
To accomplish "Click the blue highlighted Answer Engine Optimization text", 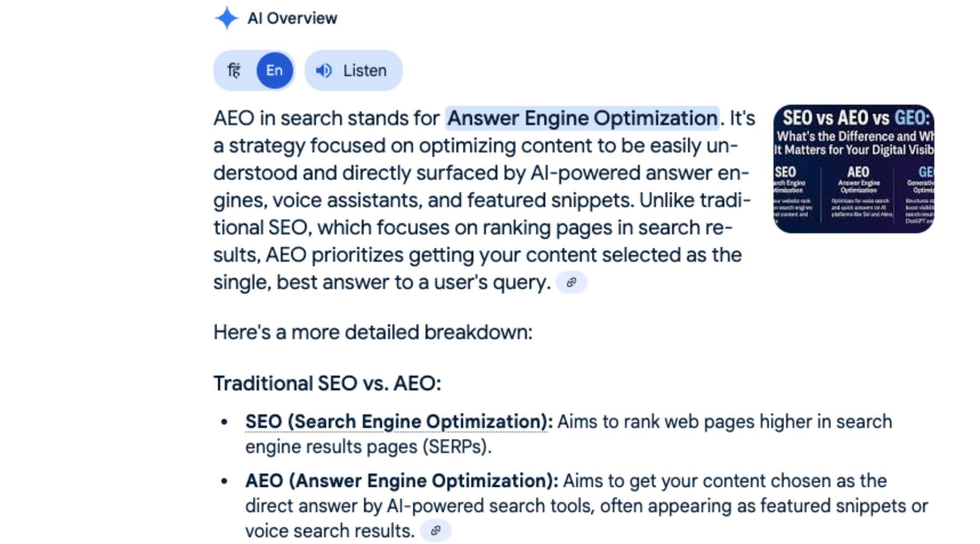I will [583, 118].
